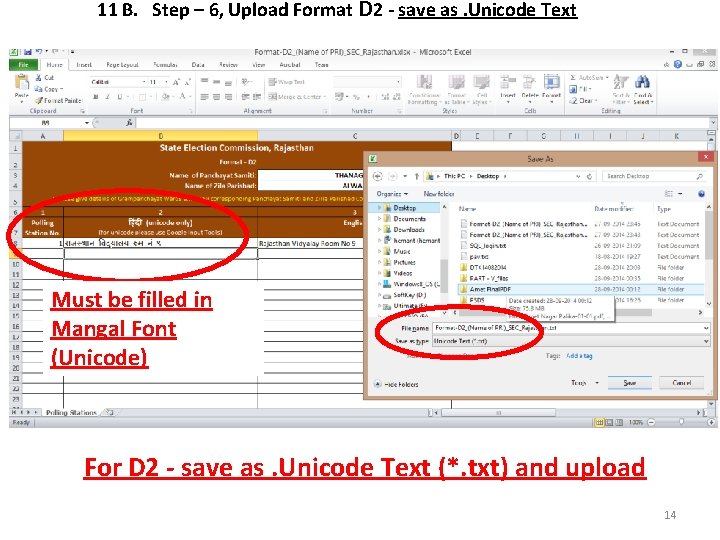Click the Excel Help question mark icon
720x540 pixels.
678,65
